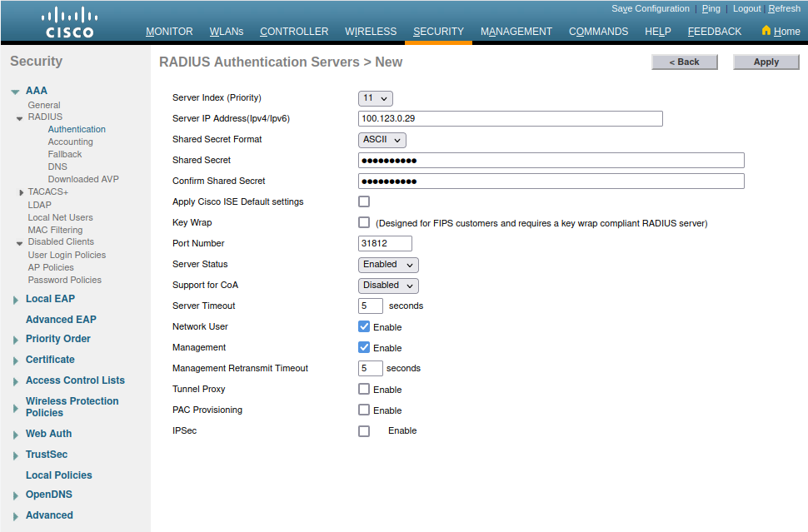Viewport: 808px width, 532px height.
Task: Click the Save Configuration link
Action: (651, 9)
